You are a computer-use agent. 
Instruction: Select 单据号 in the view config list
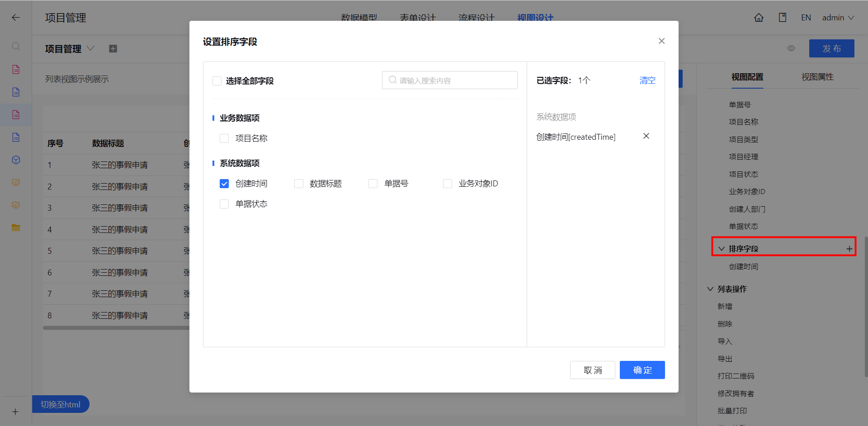740,104
